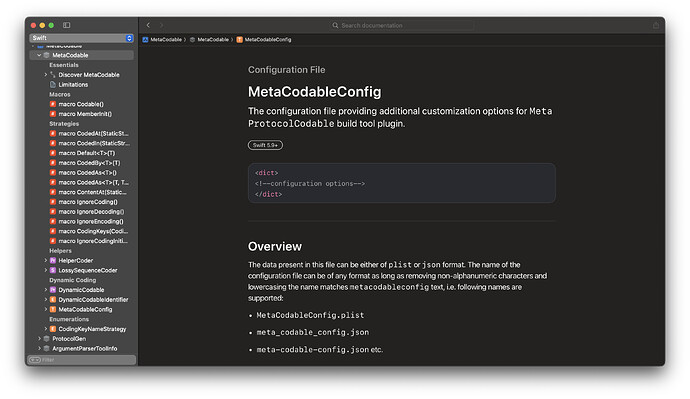Click the sidebar Filter field
Viewport: 690px width, 399px height.
point(81,360)
